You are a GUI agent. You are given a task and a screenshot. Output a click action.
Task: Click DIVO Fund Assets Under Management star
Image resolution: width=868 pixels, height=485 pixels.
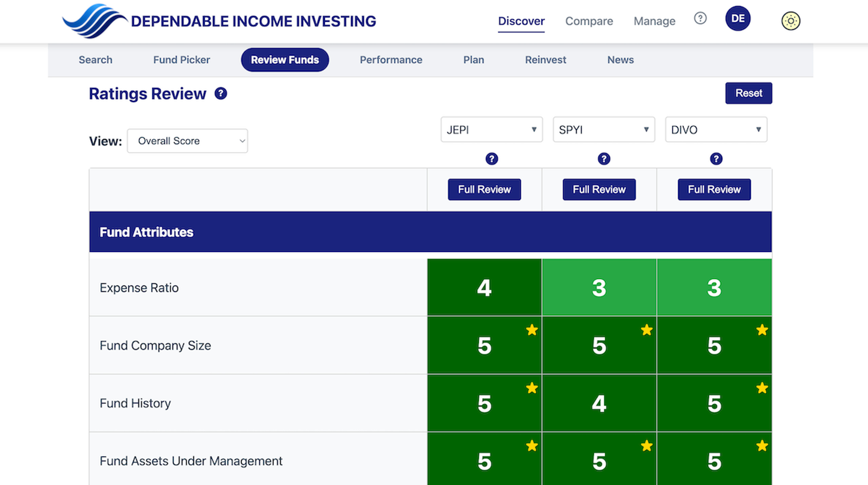[x=762, y=446]
